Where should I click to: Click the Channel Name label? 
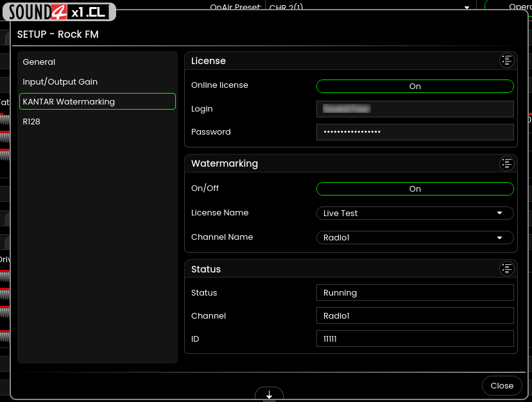222,237
